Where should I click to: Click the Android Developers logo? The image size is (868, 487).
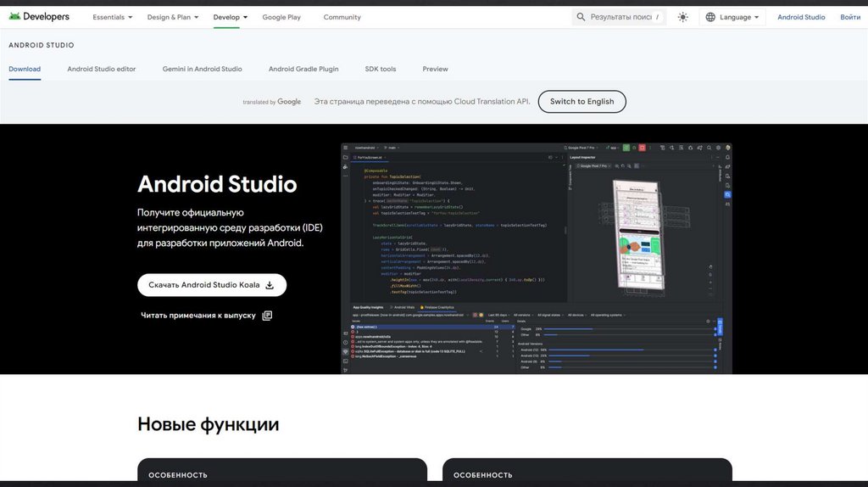click(39, 17)
